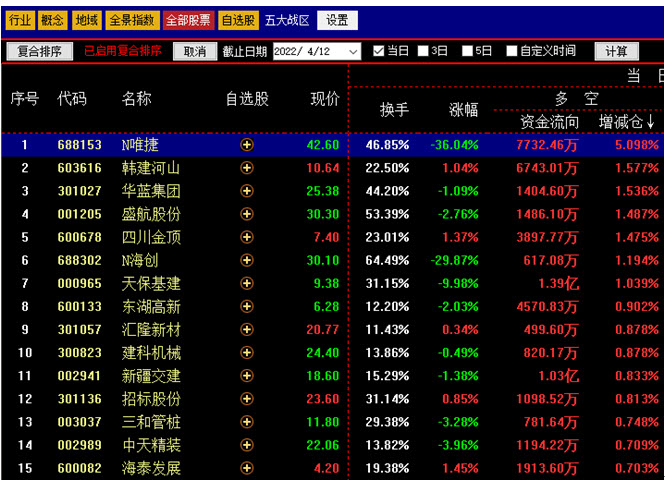Open the 自选股 tab
This screenshot has width=665, height=486.
(x=238, y=20)
